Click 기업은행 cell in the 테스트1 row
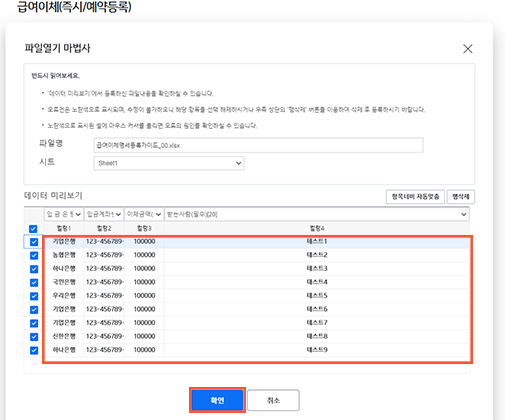Screen dimensions: 505x420 pos(64,241)
